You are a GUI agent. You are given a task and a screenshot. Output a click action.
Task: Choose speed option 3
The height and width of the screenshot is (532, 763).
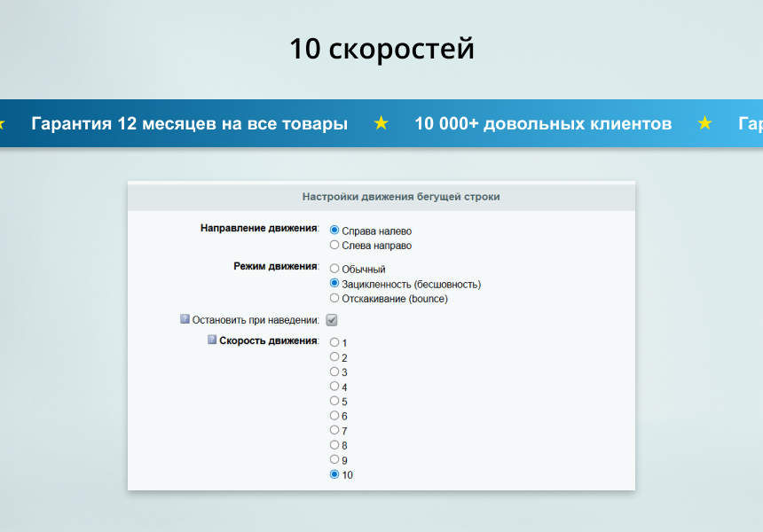[334, 372]
